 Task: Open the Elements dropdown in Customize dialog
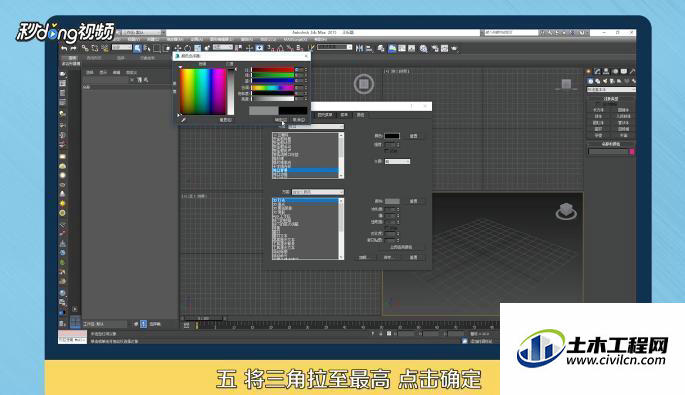coord(316,127)
